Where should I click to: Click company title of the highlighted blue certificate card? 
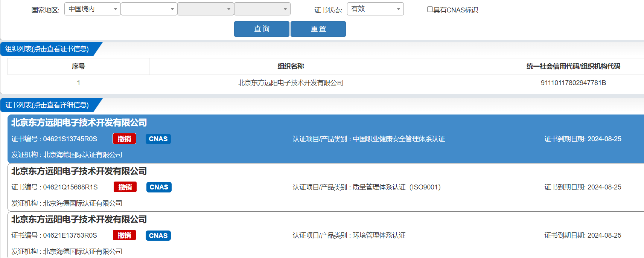point(79,123)
